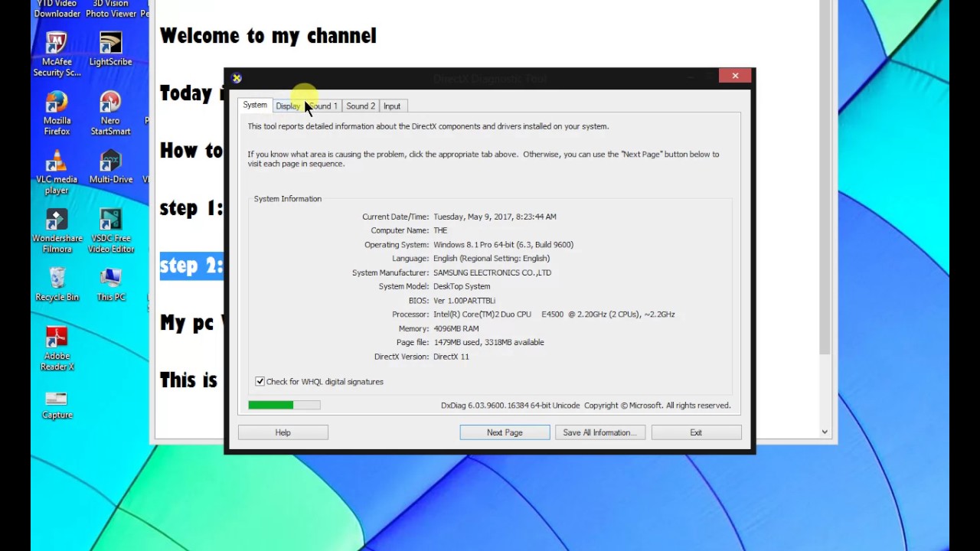Select the Multi-Drive desktop icon

[110, 162]
